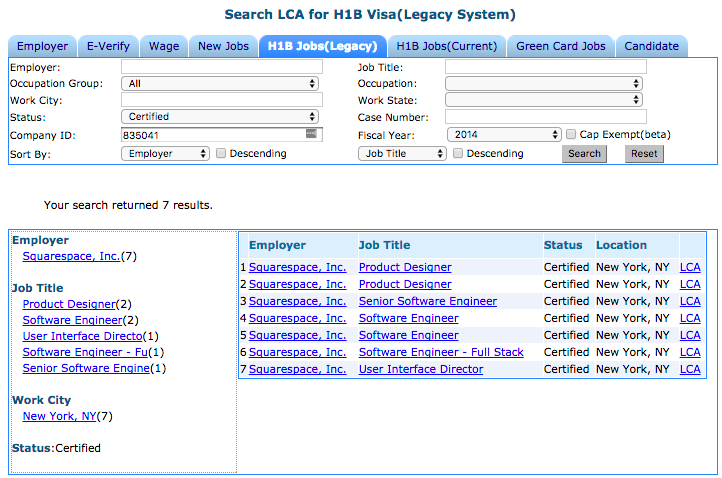The image size is (722, 478).
Task: Open the secondary sort Job Title dropdown
Action: click(402, 153)
